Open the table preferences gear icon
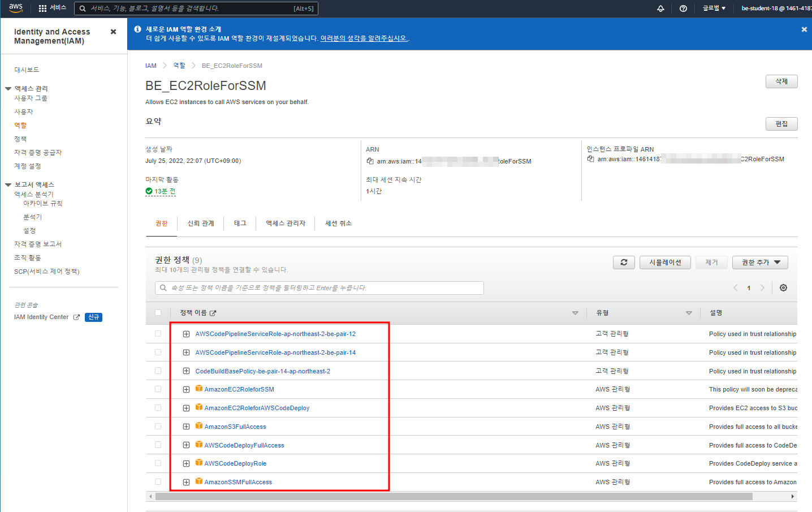 (783, 288)
